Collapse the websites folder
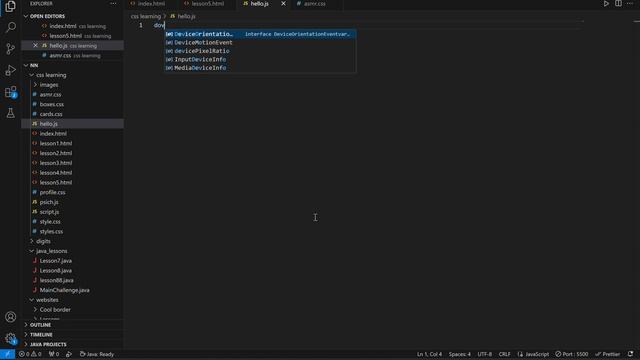 click(47, 300)
